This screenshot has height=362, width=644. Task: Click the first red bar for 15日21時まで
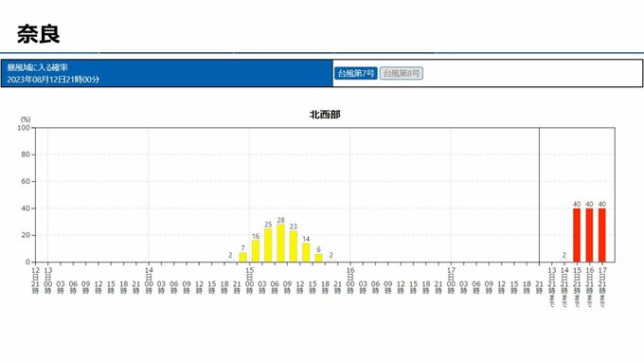coord(577,235)
